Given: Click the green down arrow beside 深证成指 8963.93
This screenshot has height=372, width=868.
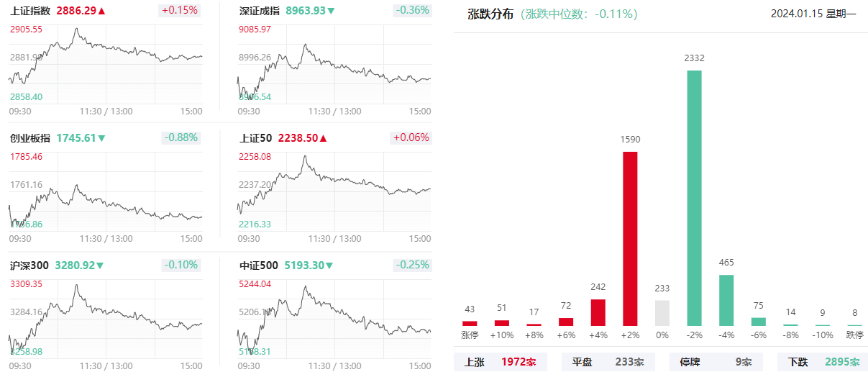Looking at the screenshot, I should 331,11.
